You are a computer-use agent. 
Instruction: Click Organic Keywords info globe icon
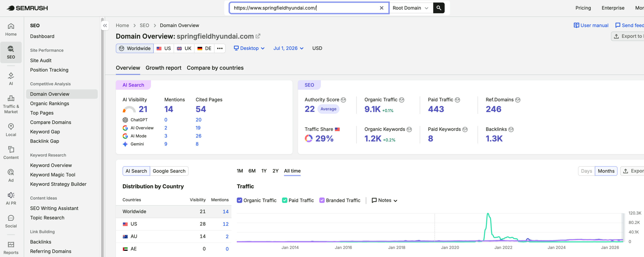(x=409, y=129)
